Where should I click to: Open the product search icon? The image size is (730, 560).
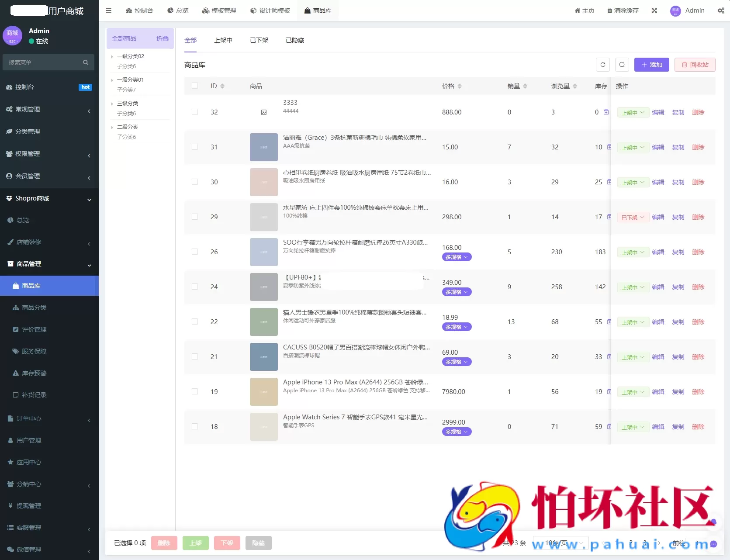[622, 65]
